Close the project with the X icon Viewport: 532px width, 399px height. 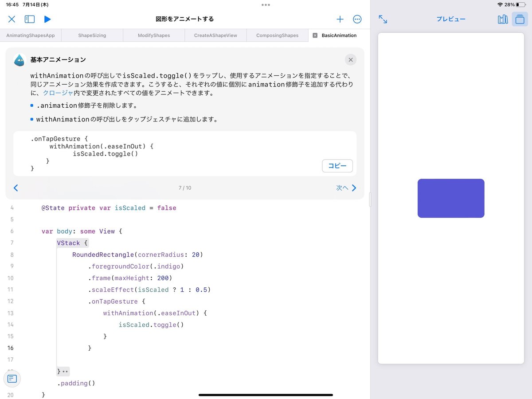(x=12, y=19)
